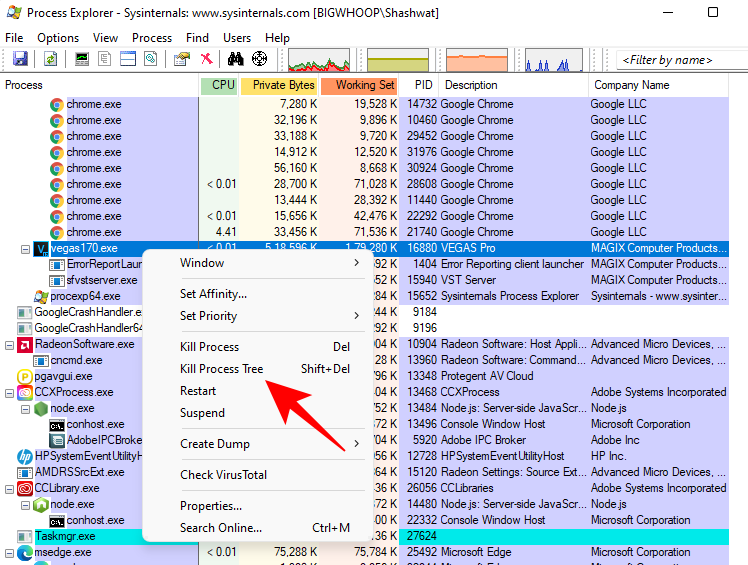The width and height of the screenshot is (748, 565).
Task: Collapse the CCLibrary.exe tree node
Action: 9,488
